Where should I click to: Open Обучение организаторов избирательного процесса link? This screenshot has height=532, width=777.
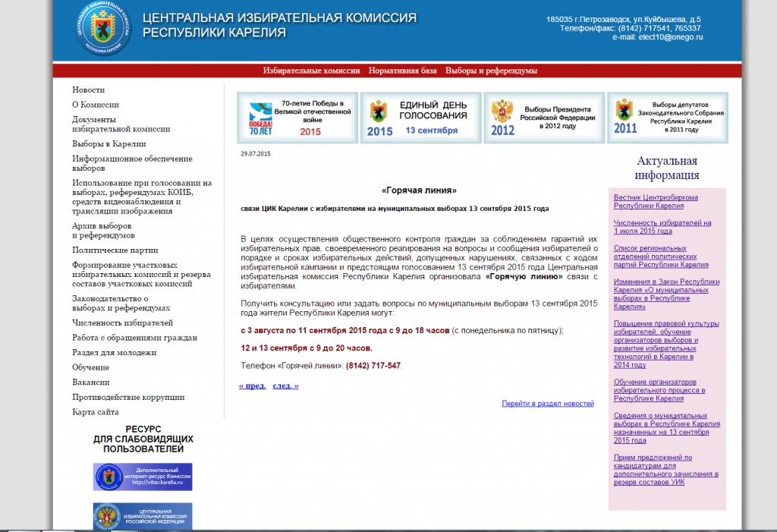coord(659,390)
